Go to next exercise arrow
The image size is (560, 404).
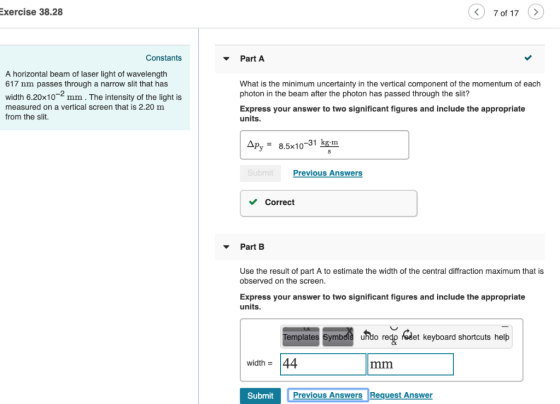(536, 12)
